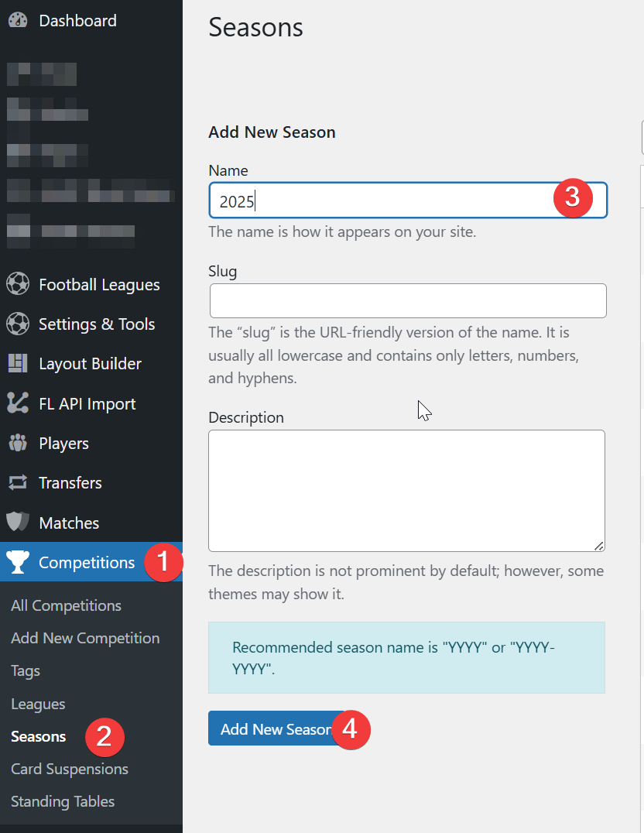Image resolution: width=644 pixels, height=833 pixels.
Task: Click the Layout Builder grid icon
Action: pos(18,363)
